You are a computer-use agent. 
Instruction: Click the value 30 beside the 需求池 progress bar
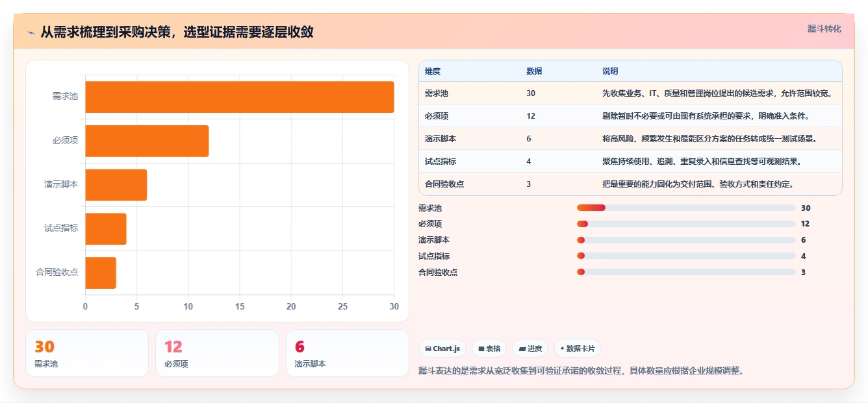[x=806, y=208]
